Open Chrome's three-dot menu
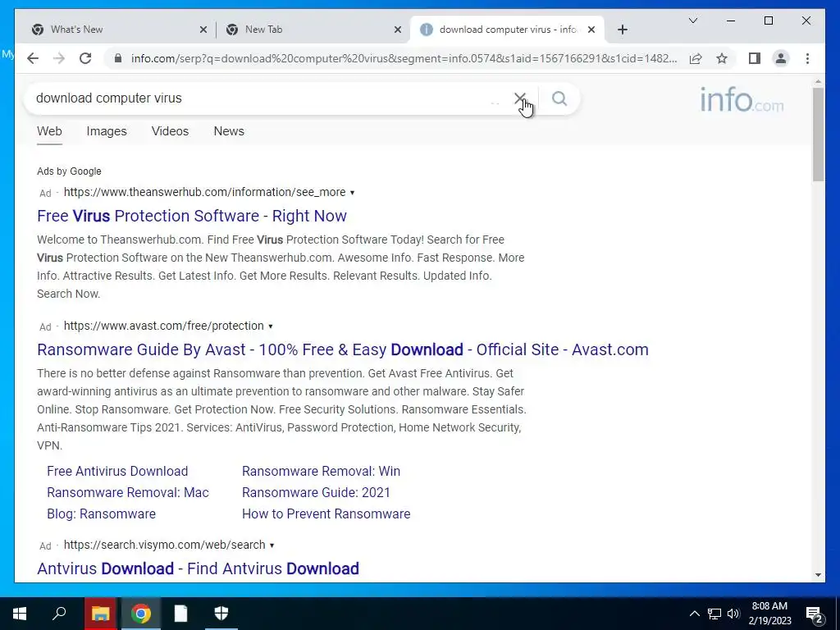The height and width of the screenshot is (630, 840). [807, 58]
